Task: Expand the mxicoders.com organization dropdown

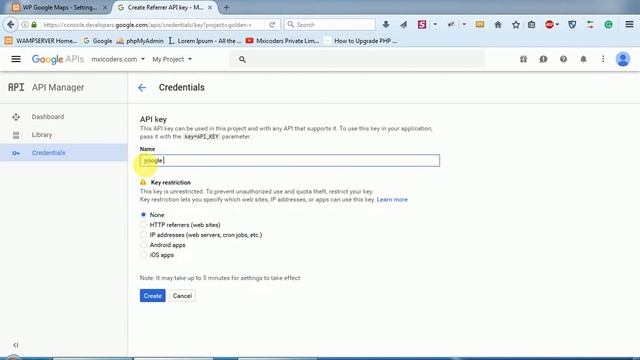Action: pos(118,59)
